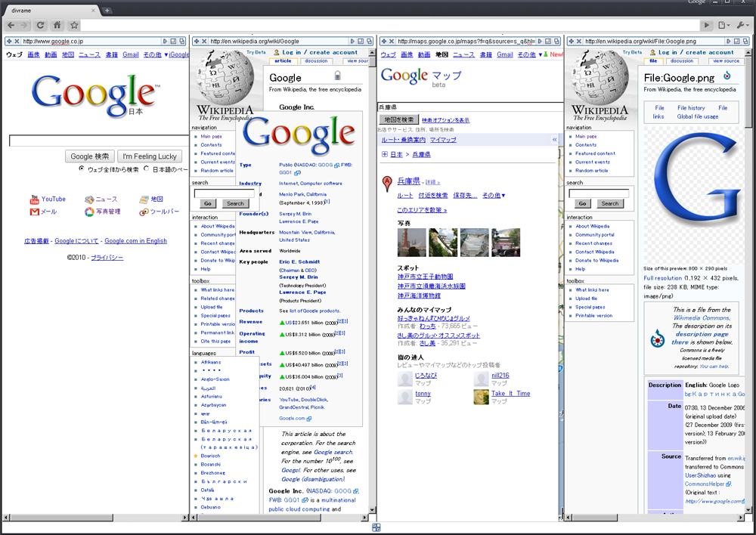756x535 pixels.
Task: Open Log in / create account in wiki/Google frame
Action: click(x=320, y=53)
